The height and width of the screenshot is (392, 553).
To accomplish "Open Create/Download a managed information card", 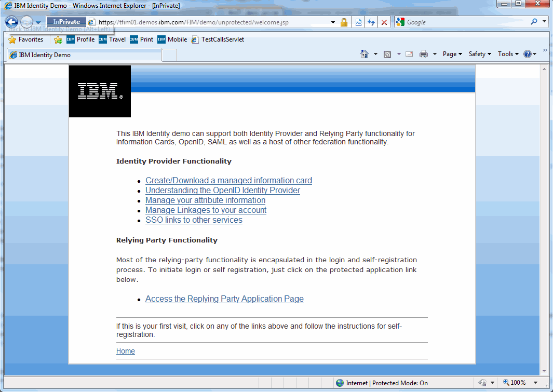I will pos(228,181).
